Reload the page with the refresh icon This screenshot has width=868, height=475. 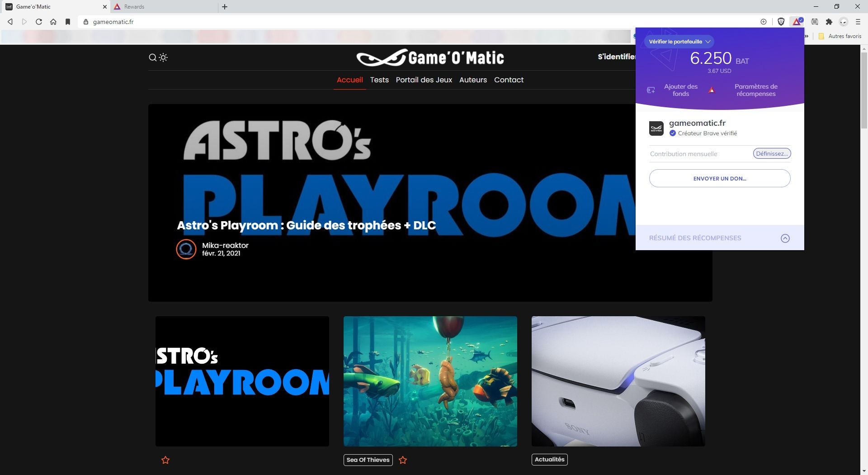39,22
